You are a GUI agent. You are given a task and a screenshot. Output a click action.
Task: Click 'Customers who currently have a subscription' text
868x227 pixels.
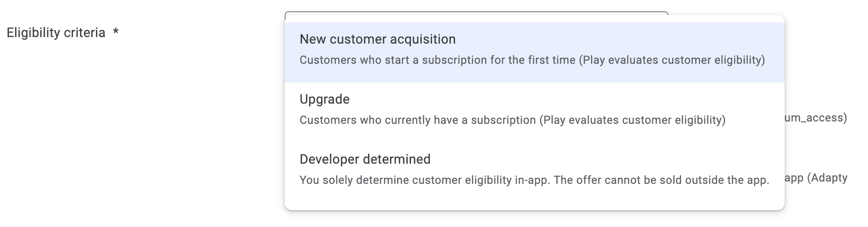(x=418, y=120)
